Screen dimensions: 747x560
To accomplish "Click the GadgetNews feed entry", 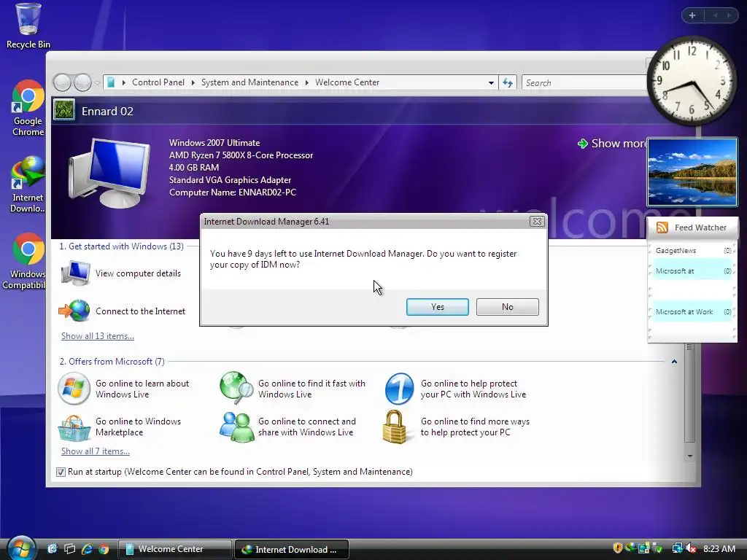I will [693, 251].
